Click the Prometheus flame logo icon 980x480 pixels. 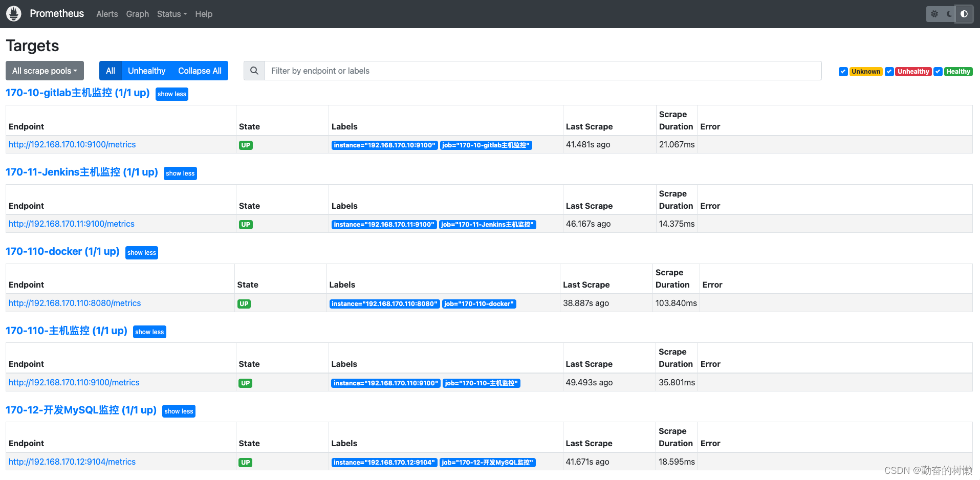(14, 14)
